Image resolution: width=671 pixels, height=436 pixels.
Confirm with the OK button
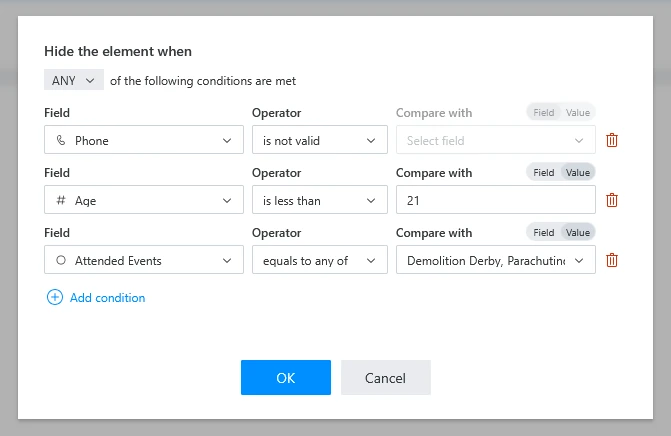point(285,377)
